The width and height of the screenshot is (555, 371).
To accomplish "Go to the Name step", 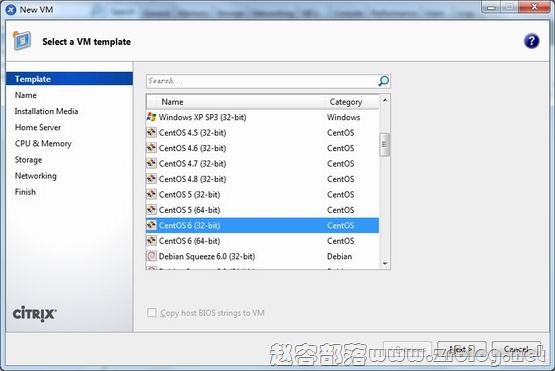I will pyautogui.click(x=26, y=95).
